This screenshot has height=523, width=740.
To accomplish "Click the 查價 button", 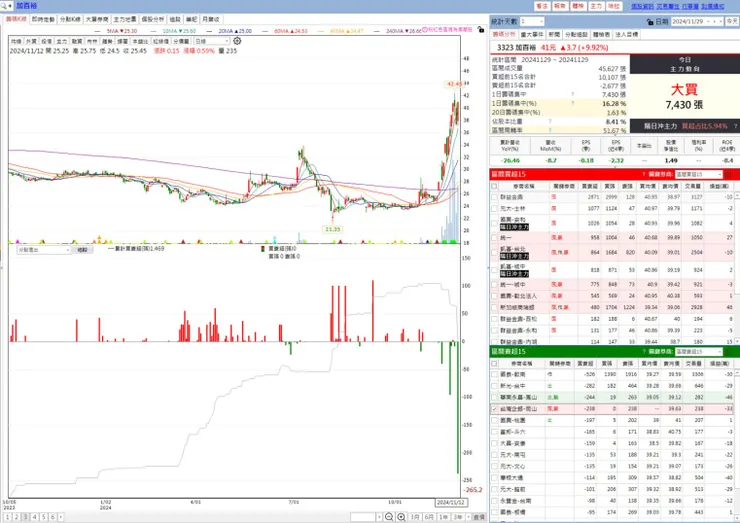I will click(x=479, y=517).
